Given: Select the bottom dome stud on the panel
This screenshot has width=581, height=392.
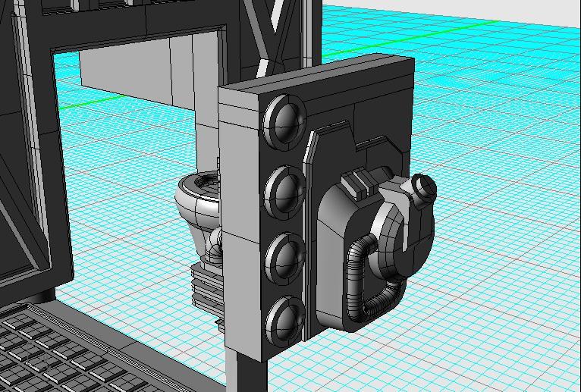Looking at the screenshot, I should pos(284,321).
